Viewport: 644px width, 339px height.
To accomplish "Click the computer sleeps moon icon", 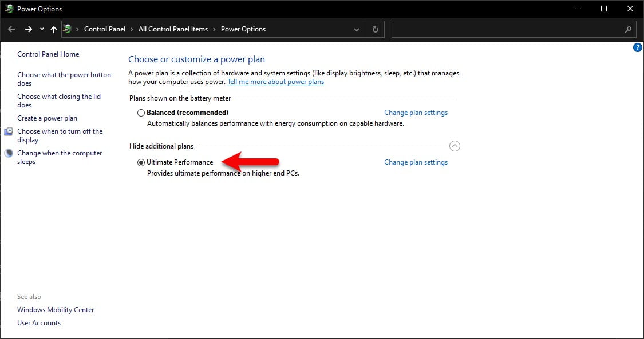I will [x=9, y=153].
